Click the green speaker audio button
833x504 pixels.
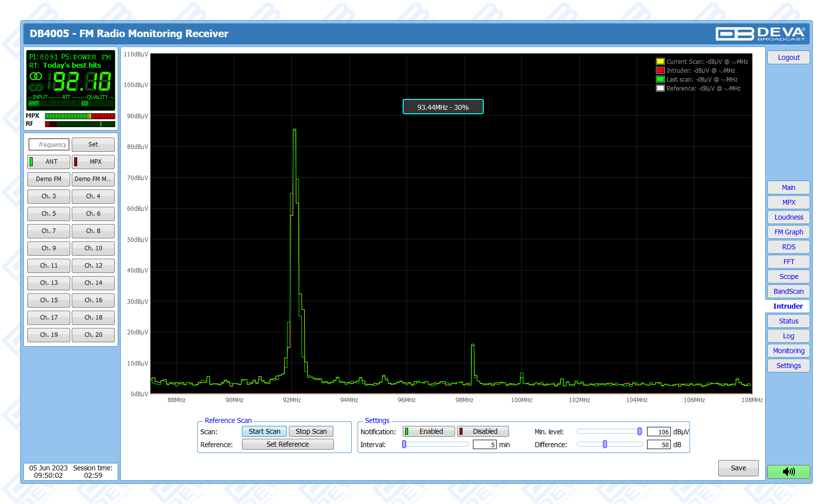788,471
